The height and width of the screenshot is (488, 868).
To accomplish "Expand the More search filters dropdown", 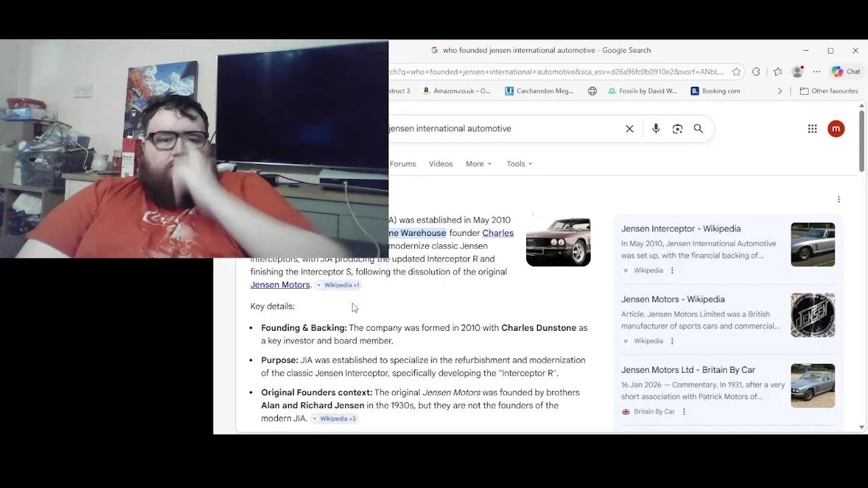I will (x=478, y=164).
